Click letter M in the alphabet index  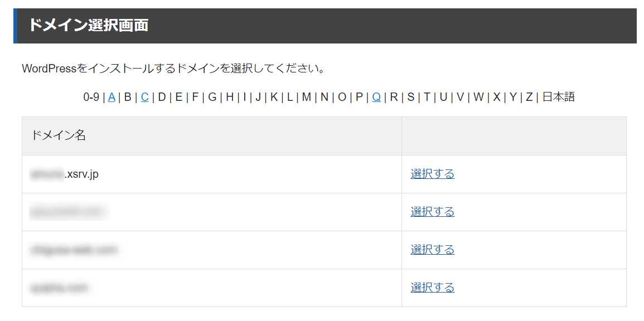[x=307, y=98]
